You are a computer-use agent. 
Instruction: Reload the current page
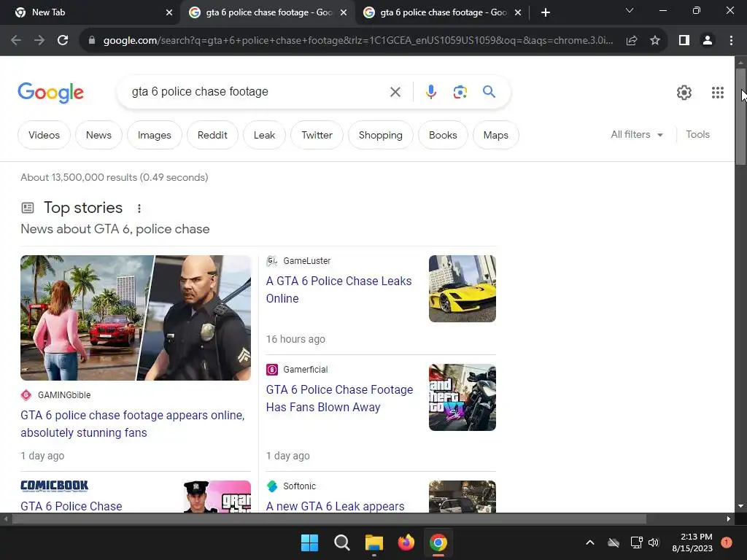click(63, 41)
